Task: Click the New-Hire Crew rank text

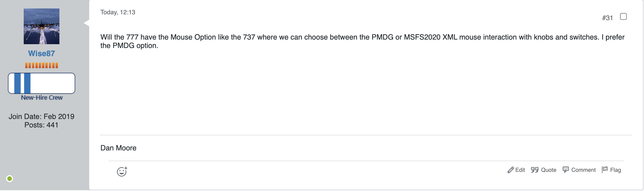Action: tap(42, 98)
